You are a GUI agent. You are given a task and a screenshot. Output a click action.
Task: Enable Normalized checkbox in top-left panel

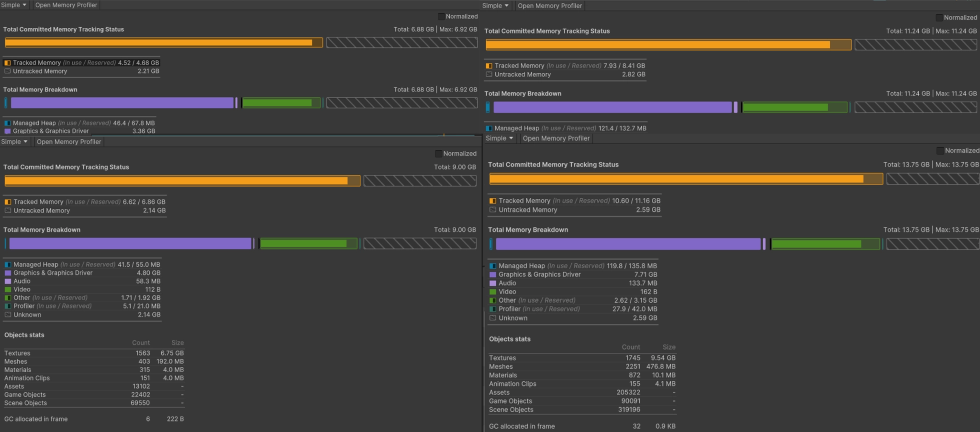(441, 16)
